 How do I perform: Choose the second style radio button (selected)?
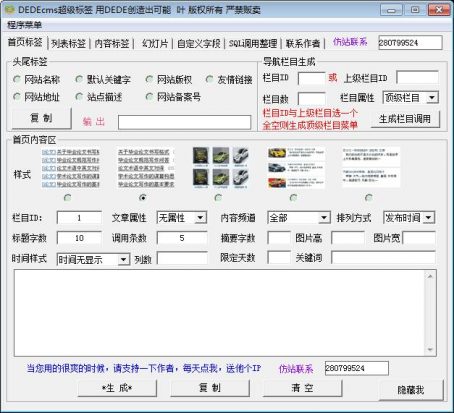tap(143, 198)
